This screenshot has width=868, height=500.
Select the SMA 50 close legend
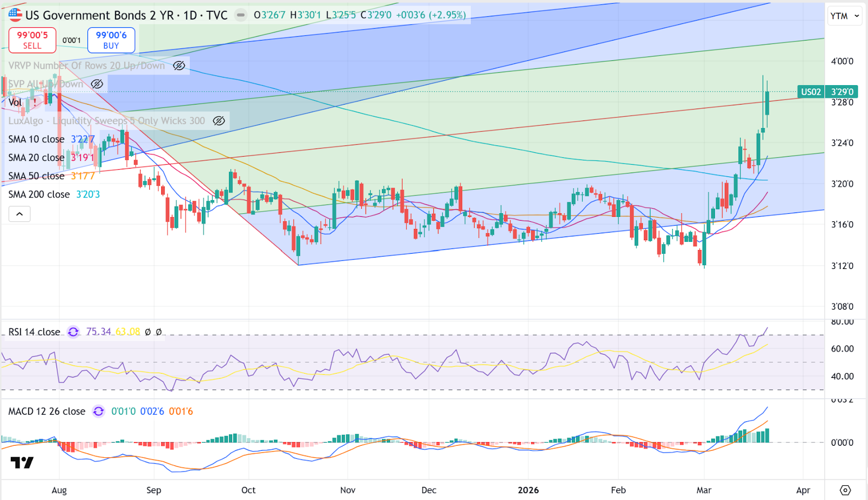[36, 176]
